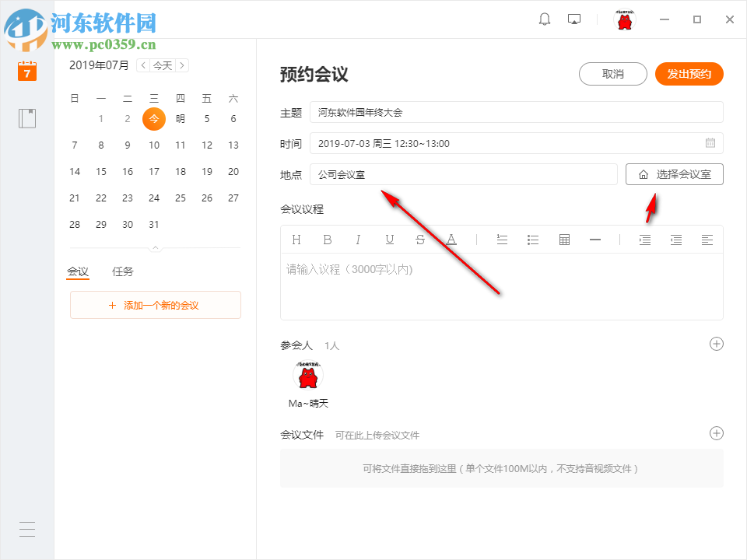The height and width of the screenshot is (560, 747).
Task: Switch to the 任务 tab
Action: pyautogui.click(x=122, y=271)
